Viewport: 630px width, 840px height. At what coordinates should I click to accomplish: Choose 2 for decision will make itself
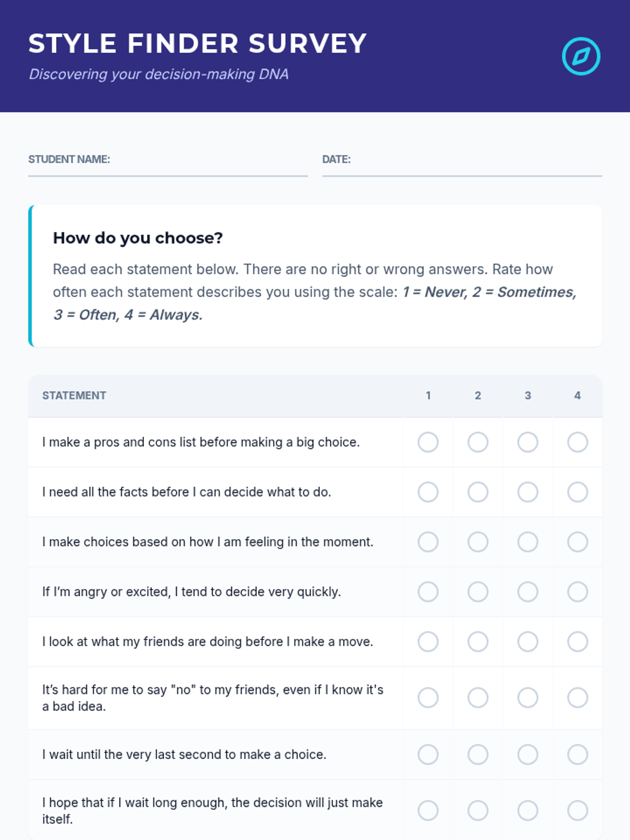coord(478,811)
